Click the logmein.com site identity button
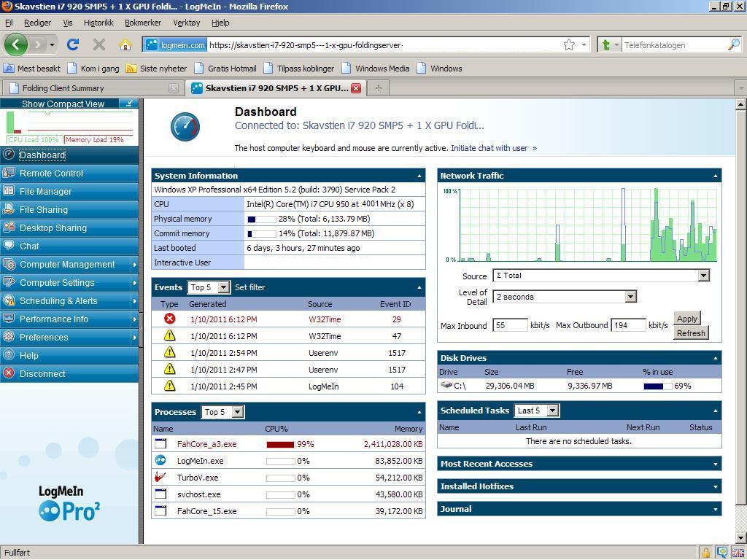The height and width of the screenshot is (560, 747). point(175,45)
